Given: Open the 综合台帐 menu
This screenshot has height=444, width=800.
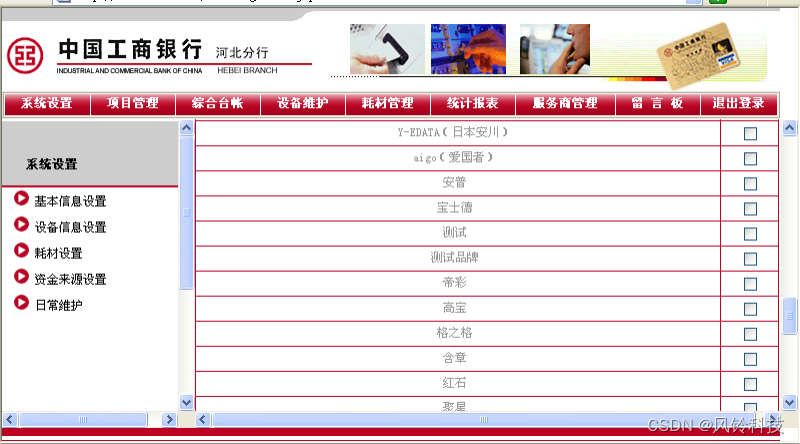Looking at the screenshot, I should pos(218,104).
